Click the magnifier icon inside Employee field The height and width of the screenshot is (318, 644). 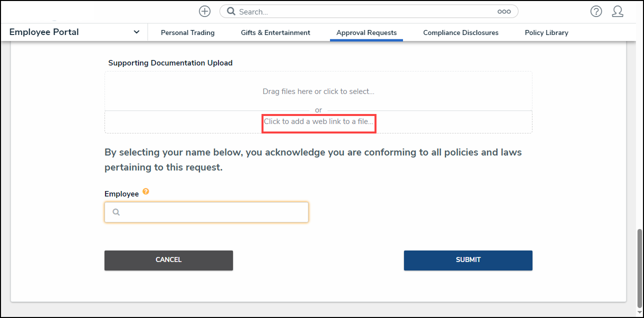click(x=116, y=212)
